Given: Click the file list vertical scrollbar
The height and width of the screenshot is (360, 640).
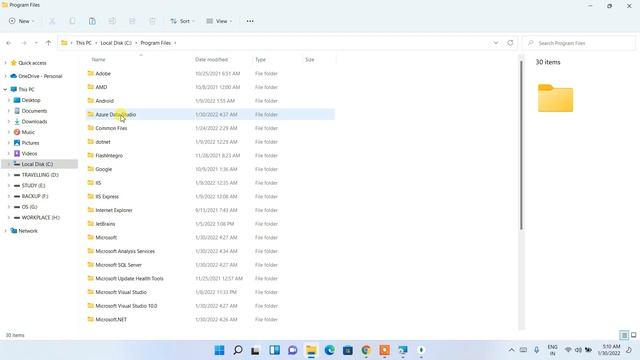Looking at the screenshot, I should click(521, 145).
